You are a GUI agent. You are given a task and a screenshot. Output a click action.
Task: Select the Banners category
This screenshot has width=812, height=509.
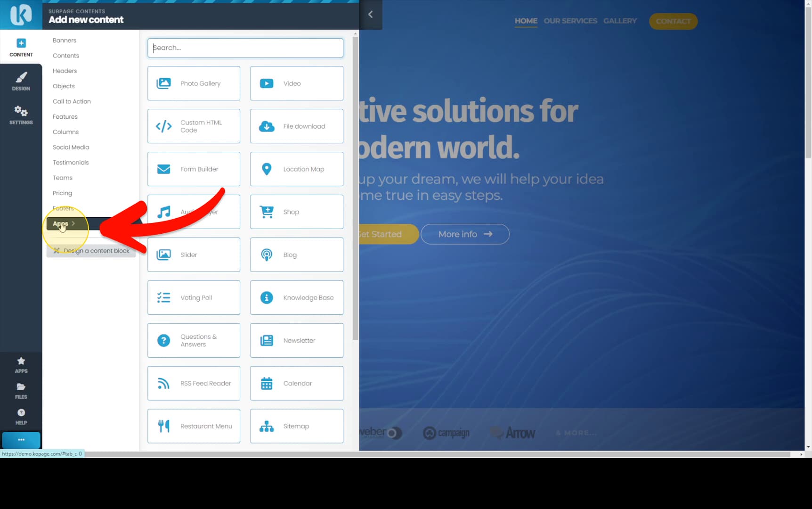click(65, 41)
